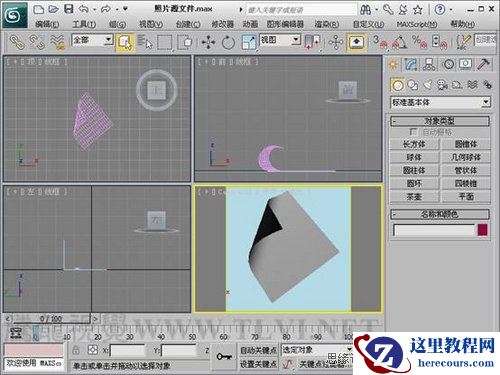Open the 工具(T) menu

84,24
